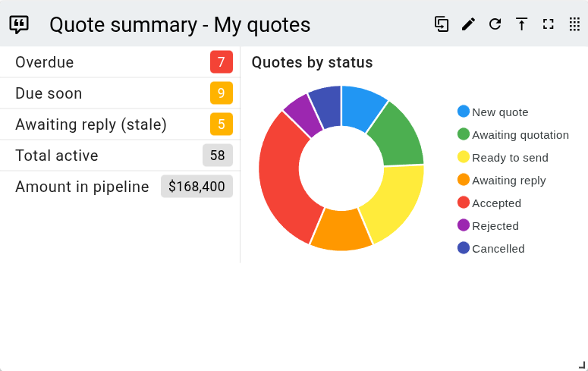Viewport: 588px width, 371px height.
Task: Toggle Awaiting quotation legend entry
Action: 513,135
